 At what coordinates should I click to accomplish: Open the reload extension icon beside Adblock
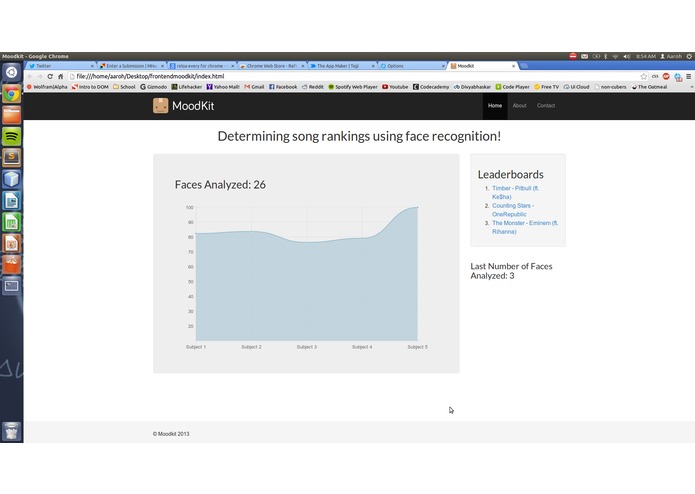pos(678,77)
